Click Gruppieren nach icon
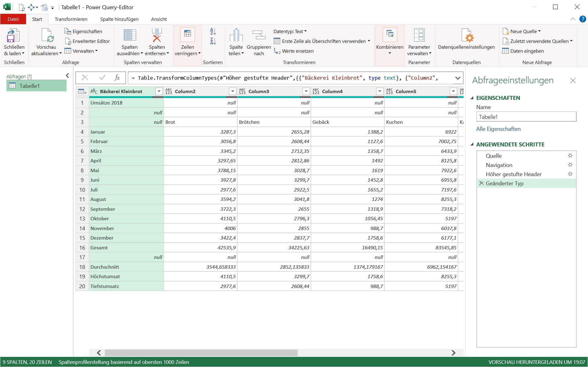This screenshot has height=367, width=588. [x=259, y=35]
